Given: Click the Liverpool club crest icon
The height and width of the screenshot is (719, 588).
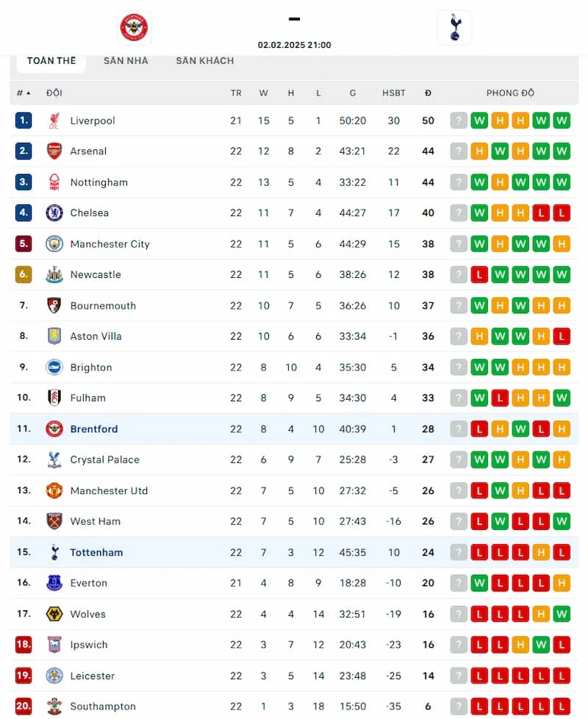Looking at the screenshot, I should coord(54,121).
